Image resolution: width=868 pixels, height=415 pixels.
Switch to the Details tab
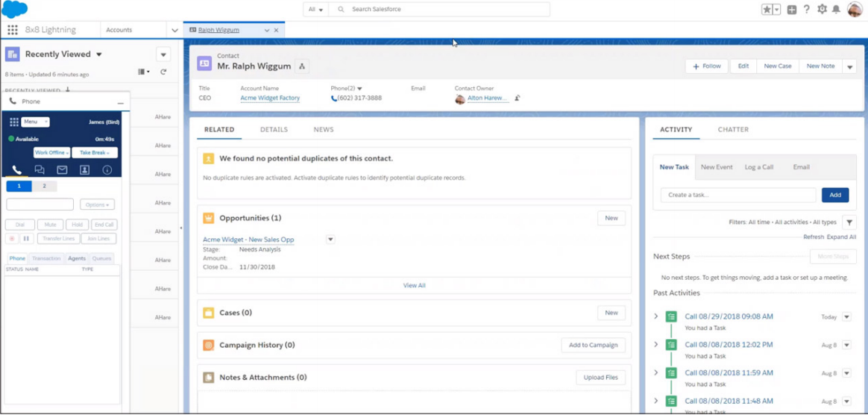coord(274,130)
